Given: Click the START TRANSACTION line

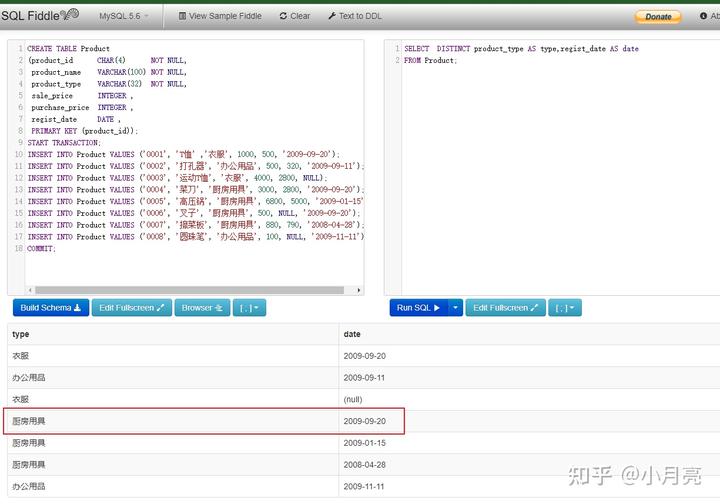Looking at the screenshot, I should (64, 143).
